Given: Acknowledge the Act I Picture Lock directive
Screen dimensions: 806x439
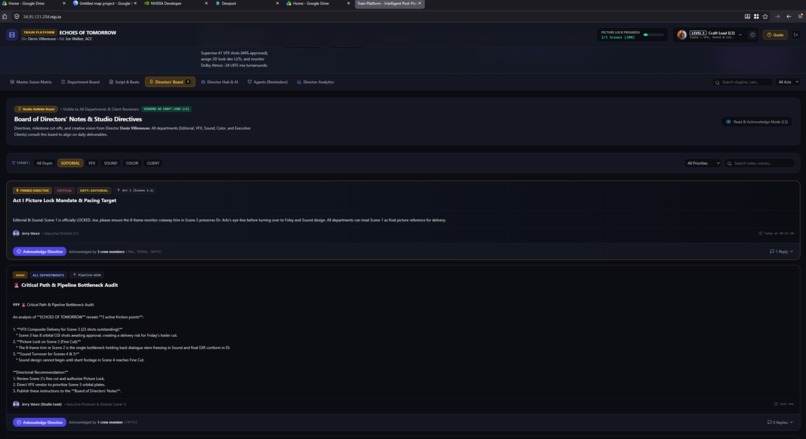Looking at the screenshot, I should pyautogui.click(x=40, y=251).
